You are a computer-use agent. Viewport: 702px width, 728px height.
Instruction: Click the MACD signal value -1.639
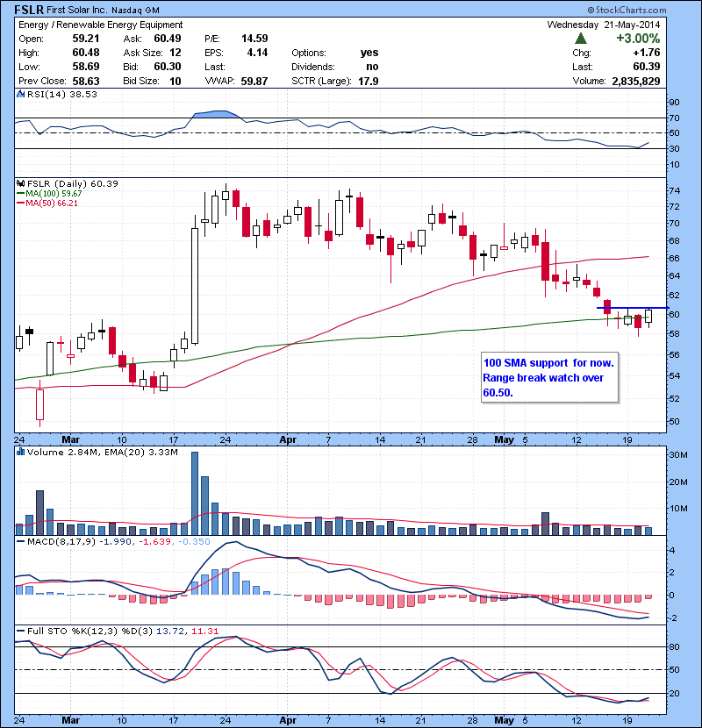[155, 542]
